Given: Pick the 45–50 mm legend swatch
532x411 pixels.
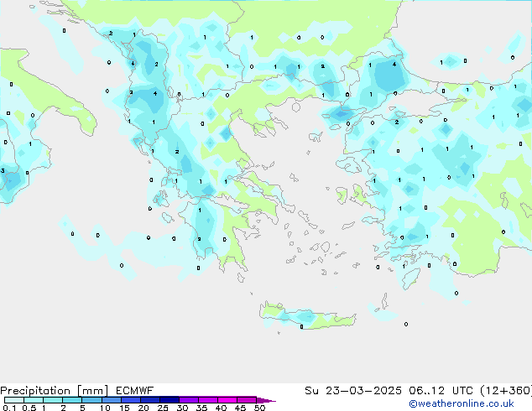Looking at the screenshot, I should click(x=247, y=400).
